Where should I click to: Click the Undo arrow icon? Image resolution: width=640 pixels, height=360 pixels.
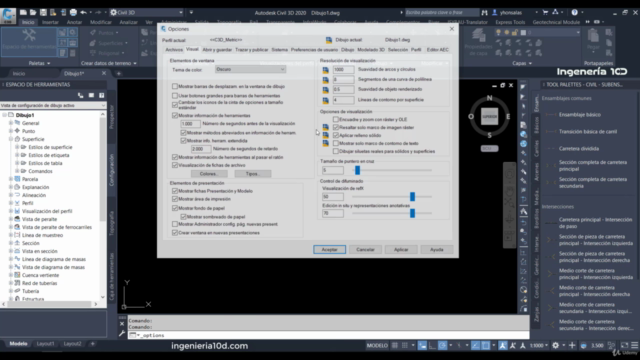coord(83,13)
